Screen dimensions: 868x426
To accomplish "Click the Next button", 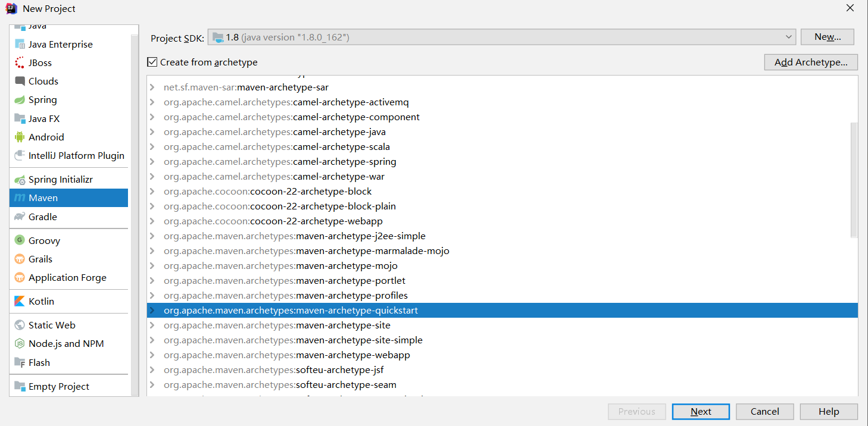I will pyautogui.click(x=701, y=412).
